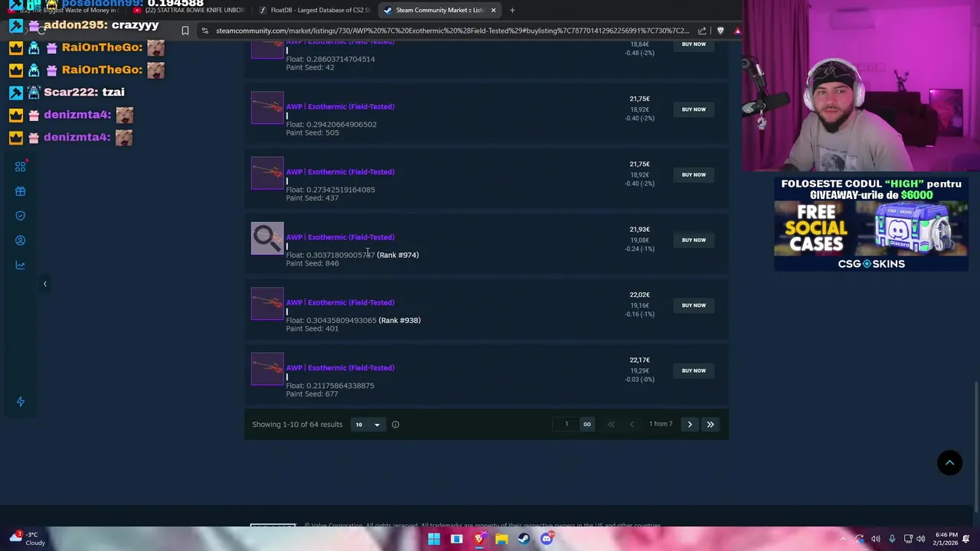Open AWP Exothermic link for seed 677

point(340,367)
